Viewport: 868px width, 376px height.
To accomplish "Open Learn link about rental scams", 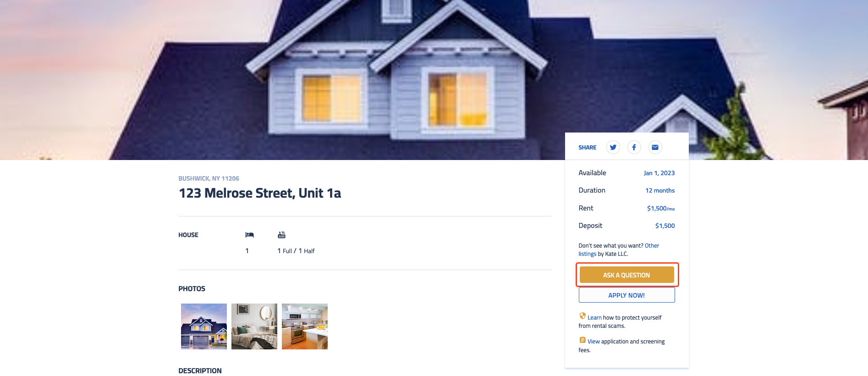I will pyautogui.click(x=594, y=317).
